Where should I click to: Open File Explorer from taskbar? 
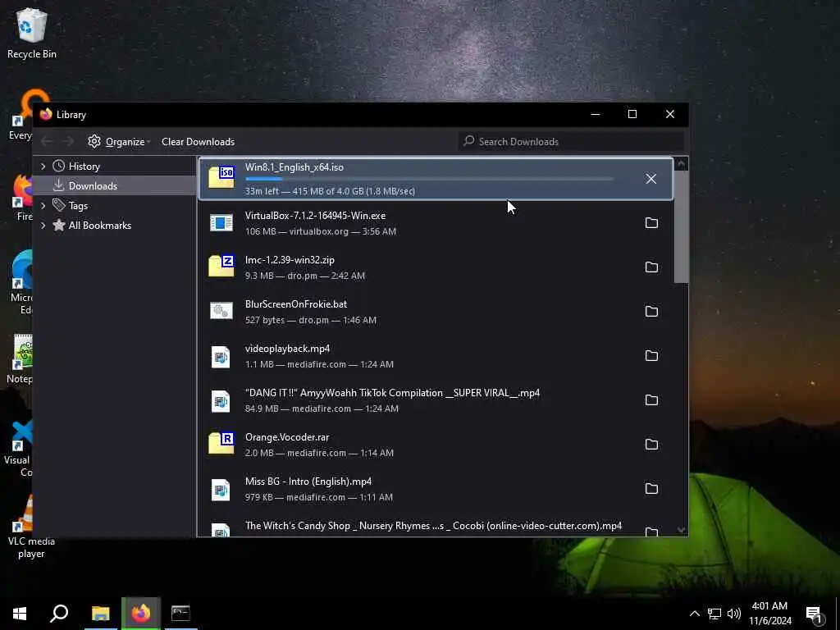point(100,613)
